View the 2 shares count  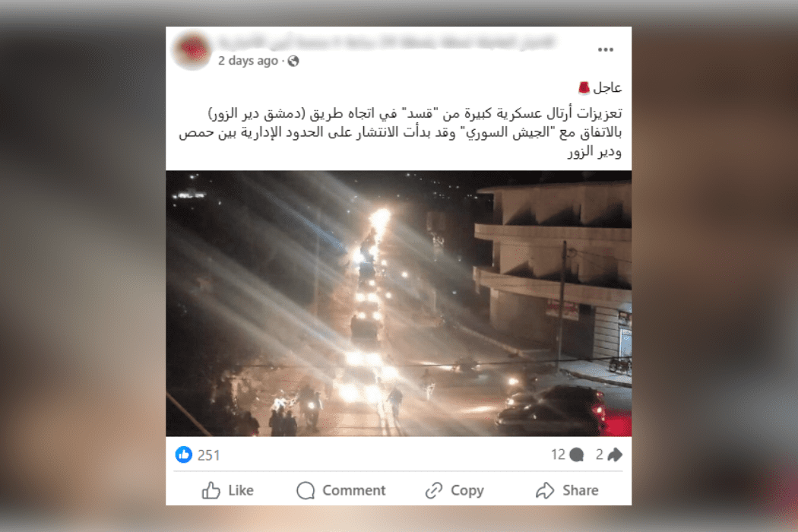[x=600, y=454]
